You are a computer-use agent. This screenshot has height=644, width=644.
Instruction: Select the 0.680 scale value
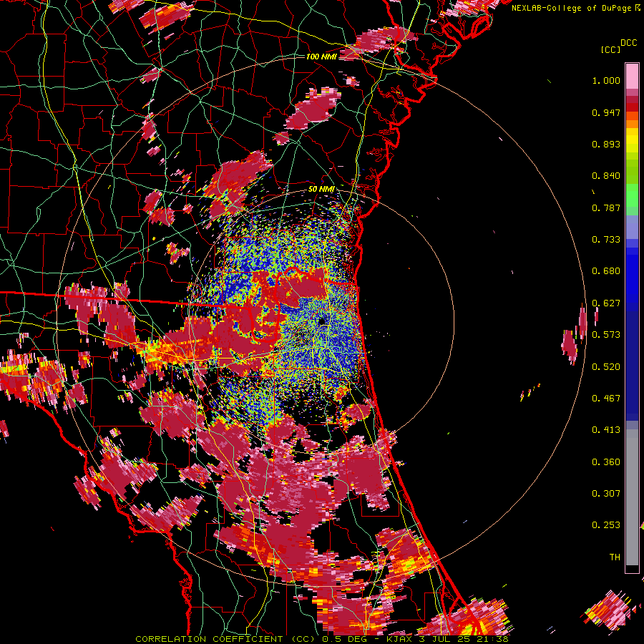[x=606, y=271]
